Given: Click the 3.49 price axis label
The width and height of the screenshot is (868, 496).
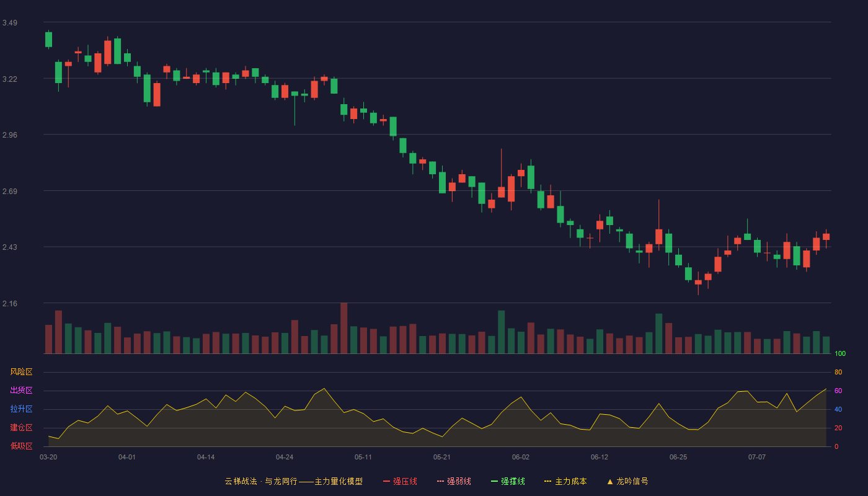Looking at the screenshot, I should [x=10, y=23].
